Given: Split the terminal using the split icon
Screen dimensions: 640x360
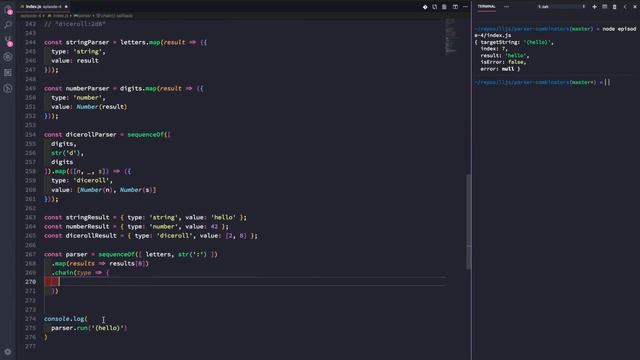Looking at the screenshot, I should 604,7.
